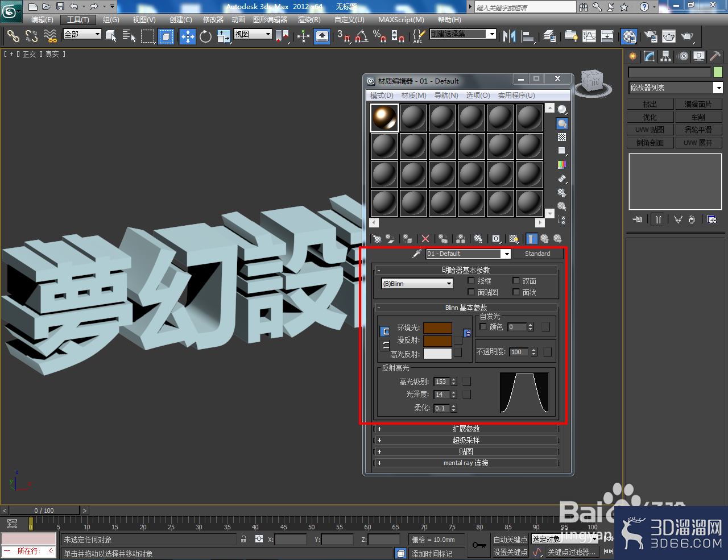Enable the 自发光 颜色 checkbox
Viewport: 728px width, 560px height.
(x=483, y=326)
